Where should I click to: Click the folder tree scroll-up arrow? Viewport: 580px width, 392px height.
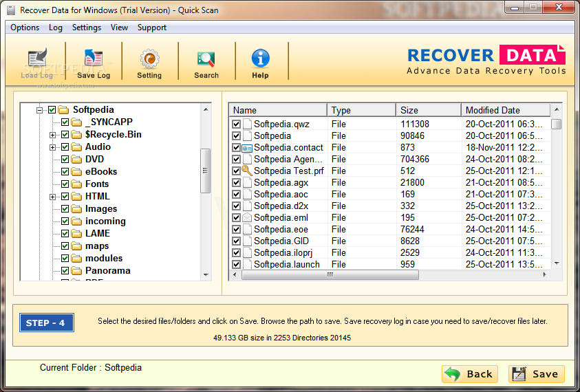(x=206, y=109)
